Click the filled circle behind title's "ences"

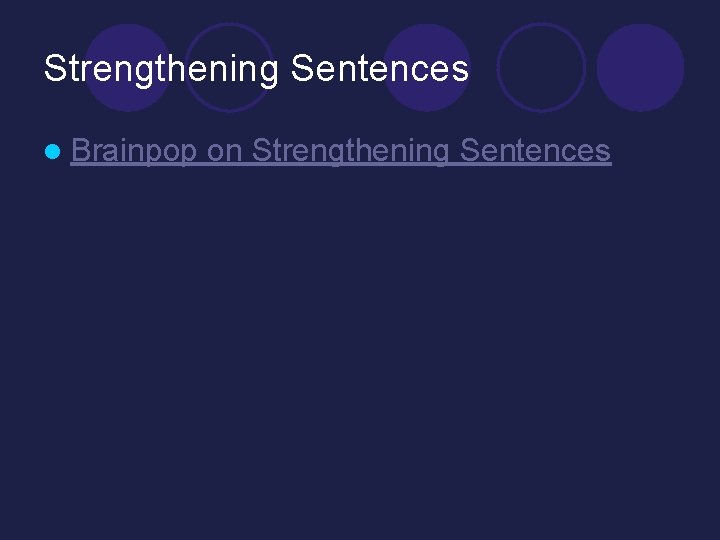pyautogui.click(x=427, y=68)
